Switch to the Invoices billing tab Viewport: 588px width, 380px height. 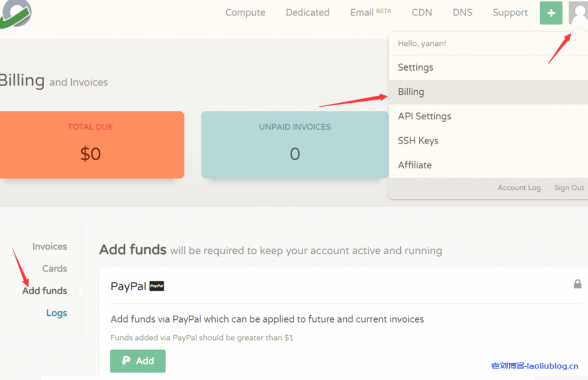click(x=49, y=247)
